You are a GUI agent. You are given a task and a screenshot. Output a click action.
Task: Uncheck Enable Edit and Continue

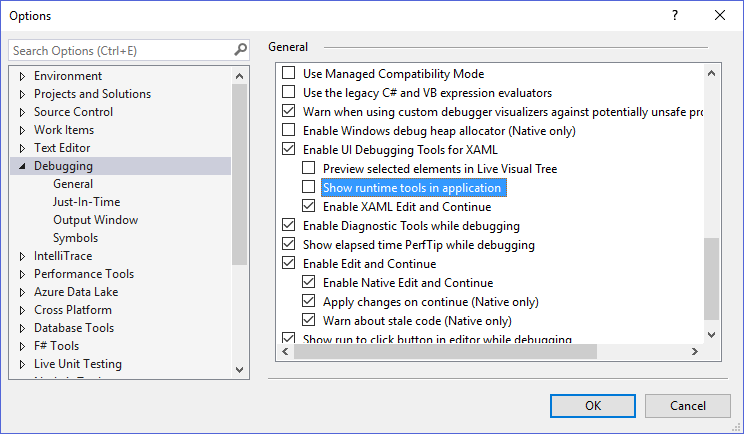pyautogui.click(x=289, y=264)
